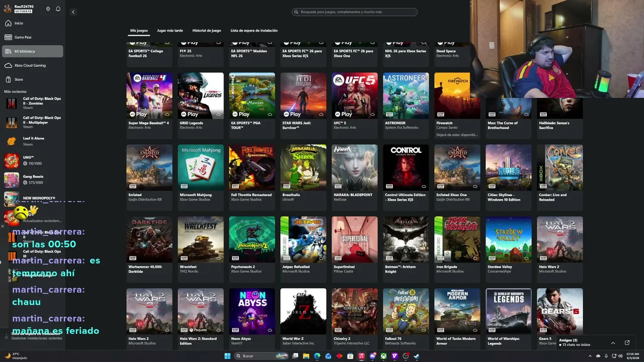Open Cities: Skylines Windows 10 Edition tile
The height and width of the screenshot is (362, 644).
[x=509, y=177]
